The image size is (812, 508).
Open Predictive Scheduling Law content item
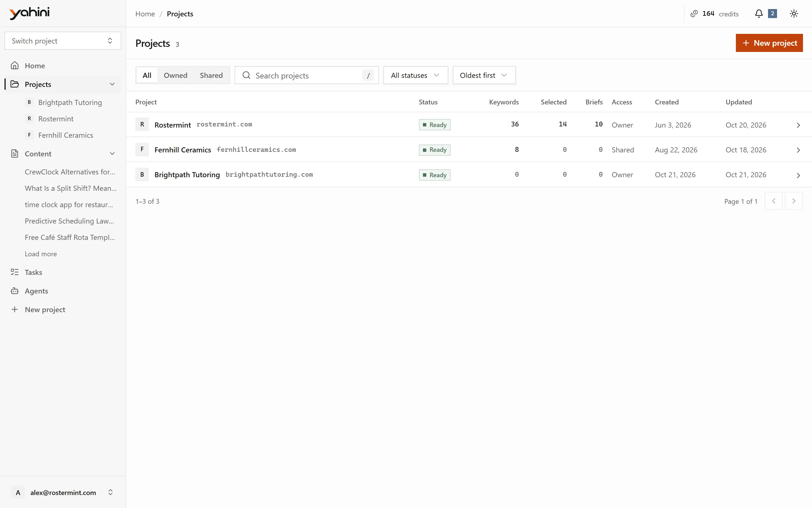69,221
